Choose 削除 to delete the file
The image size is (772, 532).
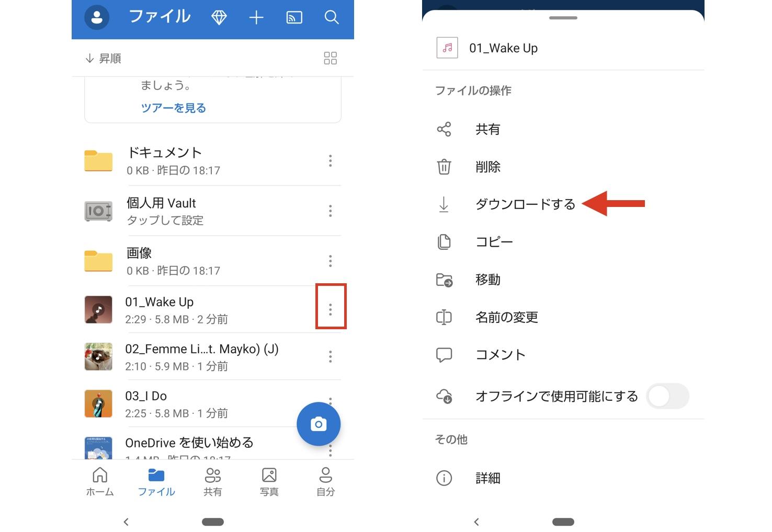(563, 167)
